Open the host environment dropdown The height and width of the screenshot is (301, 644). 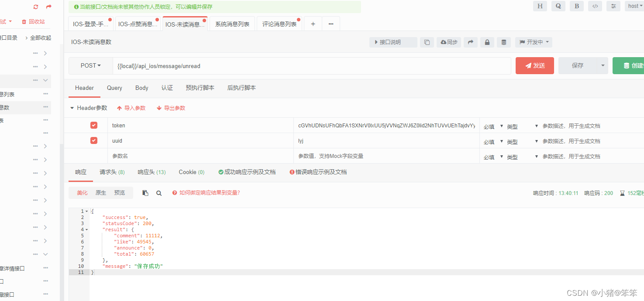[x=634, y=6]
